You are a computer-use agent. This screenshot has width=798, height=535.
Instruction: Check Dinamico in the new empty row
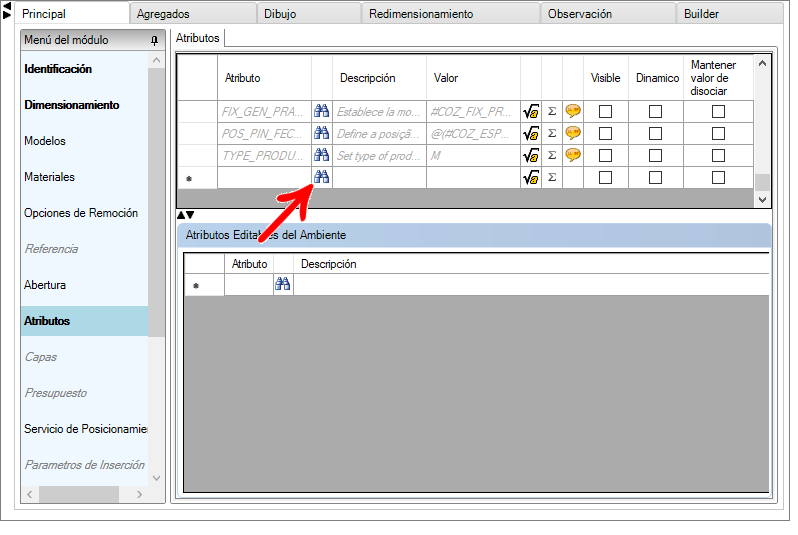coord(656,178)
